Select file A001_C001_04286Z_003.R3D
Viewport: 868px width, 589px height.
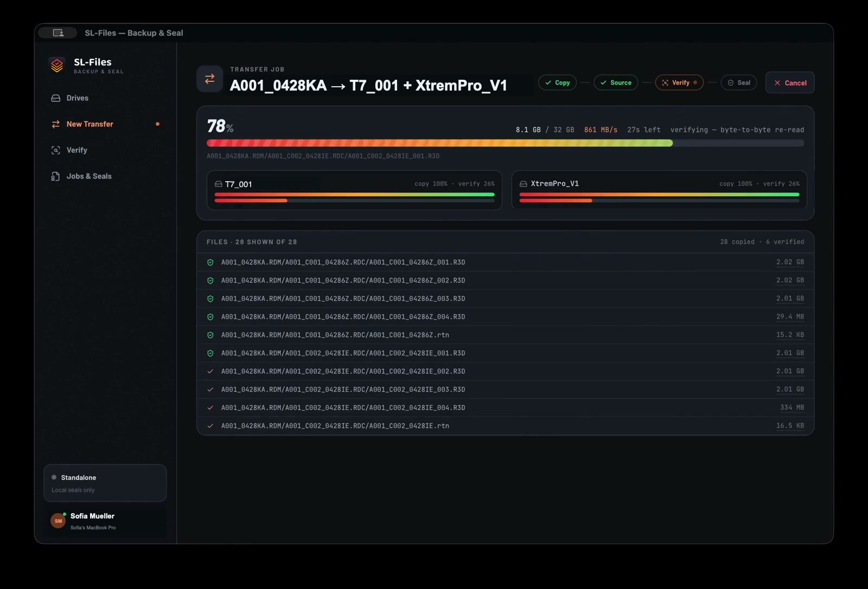[x=505, y=299]
